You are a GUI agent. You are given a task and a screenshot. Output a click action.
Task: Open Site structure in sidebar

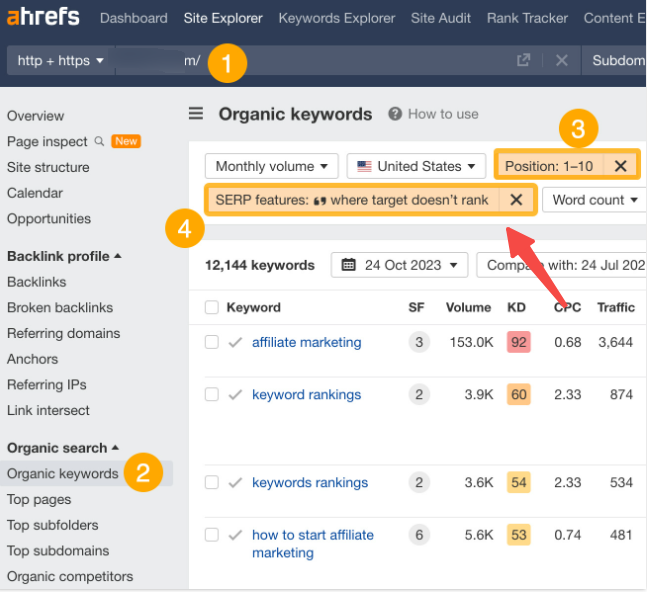pos(48,167)
